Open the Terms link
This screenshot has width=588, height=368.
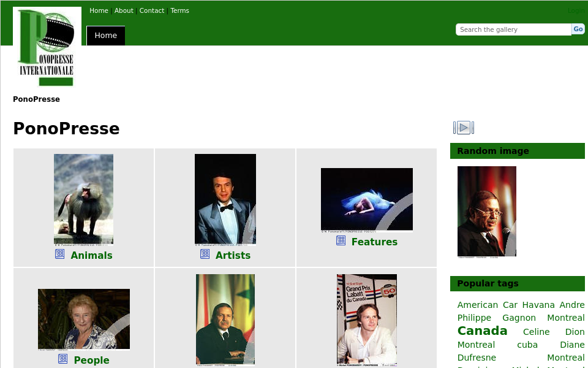tap(179, 10)
